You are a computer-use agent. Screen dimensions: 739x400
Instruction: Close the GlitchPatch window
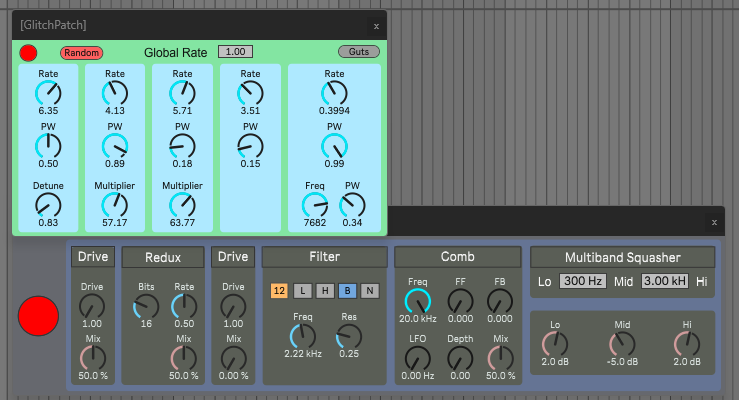(376, 26)
